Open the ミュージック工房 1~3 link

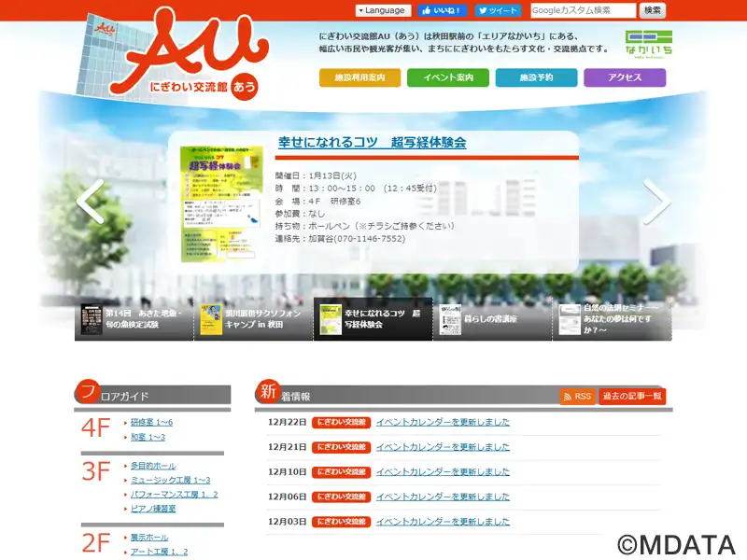(x=170, y=480)
